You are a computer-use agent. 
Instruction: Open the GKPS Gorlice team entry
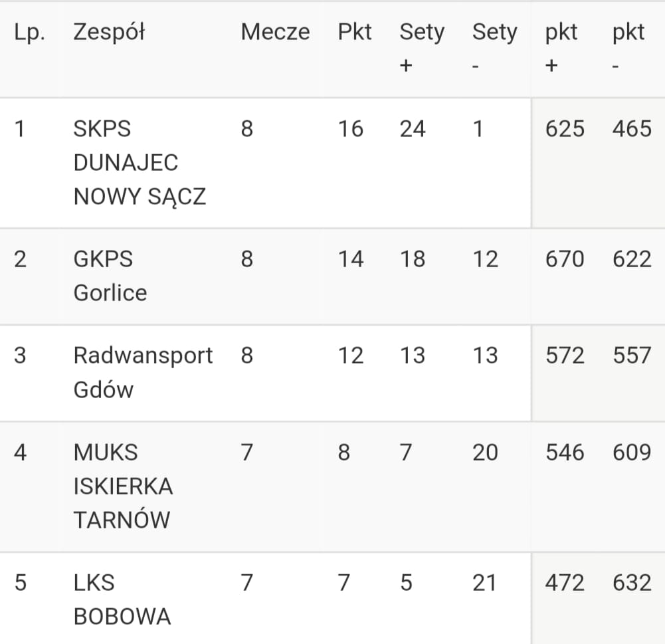click(110, 276)
